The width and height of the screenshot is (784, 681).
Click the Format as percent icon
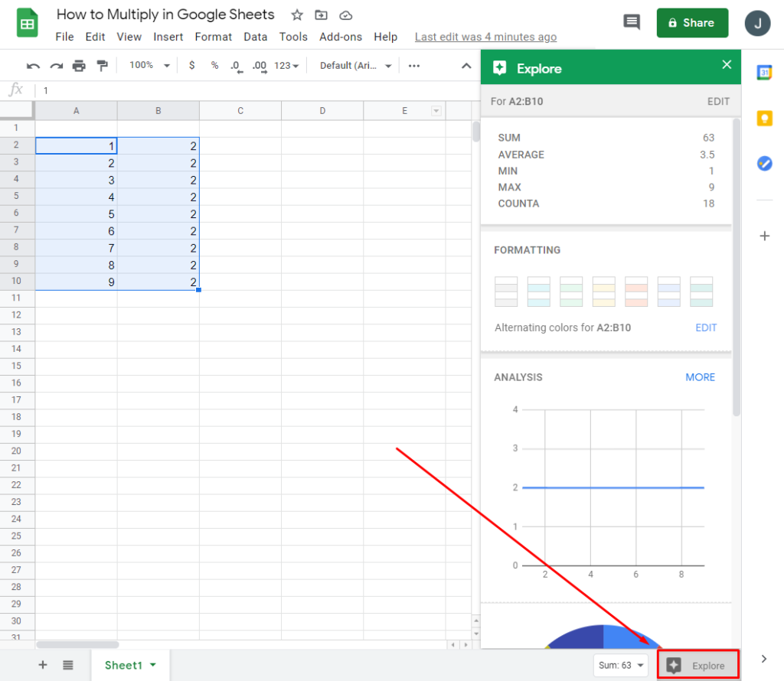coord(214,65)
